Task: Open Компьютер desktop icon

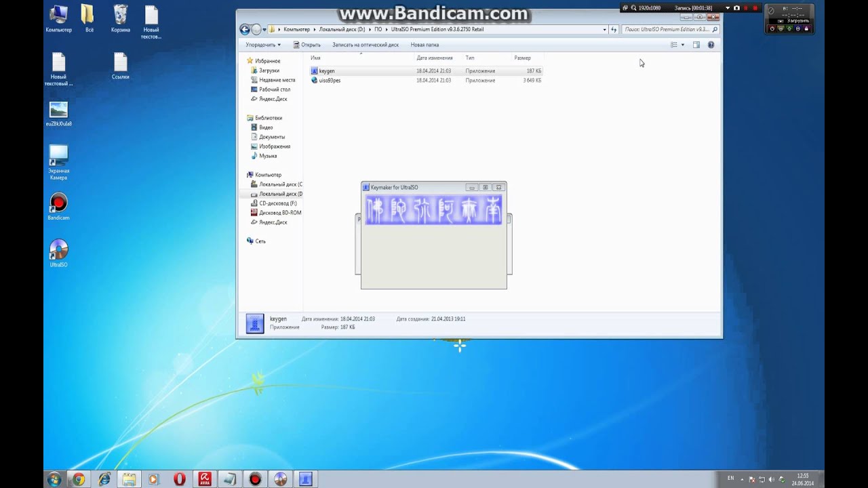Action: tap(58, 20)
